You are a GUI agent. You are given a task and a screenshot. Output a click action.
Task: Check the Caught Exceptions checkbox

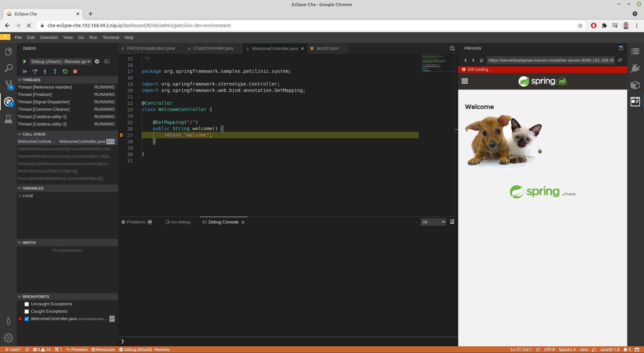click(26, 311)
